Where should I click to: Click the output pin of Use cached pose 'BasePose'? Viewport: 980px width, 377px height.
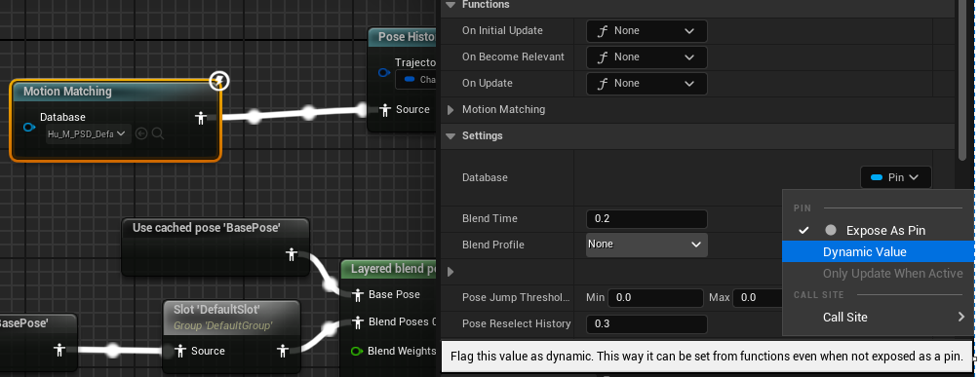coord(292,254)
